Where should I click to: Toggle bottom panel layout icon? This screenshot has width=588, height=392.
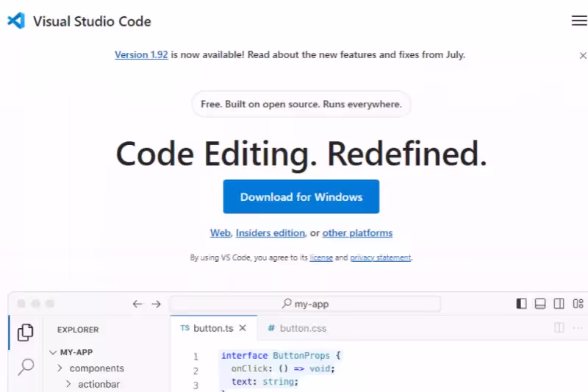pyautogui.click(x=540, y=304)
